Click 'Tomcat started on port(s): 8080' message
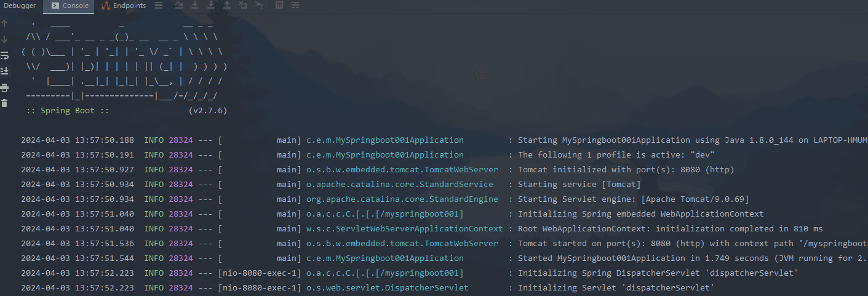The width and height of the screenshot is (868, 296). [693, 244]
